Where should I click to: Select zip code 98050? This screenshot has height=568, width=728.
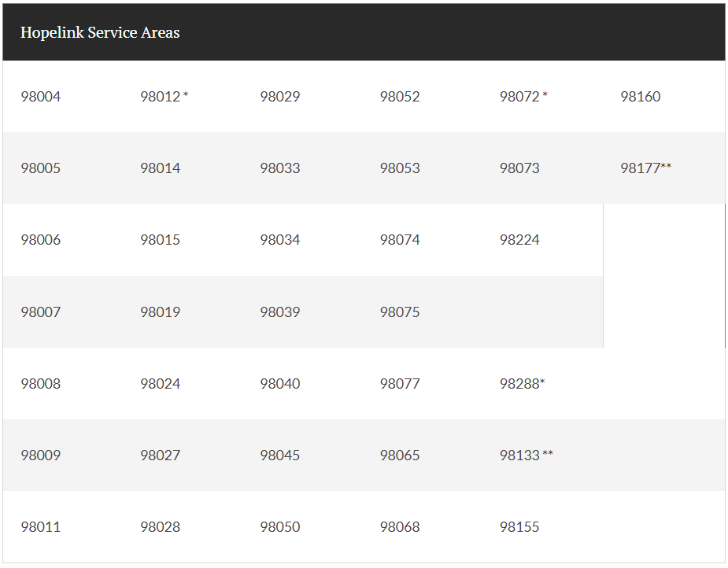[280, 527]
